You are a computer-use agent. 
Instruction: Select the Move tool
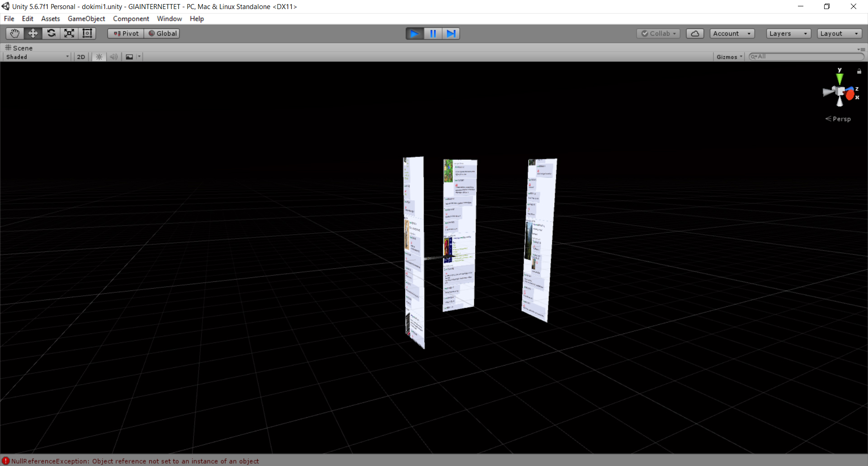33,33
